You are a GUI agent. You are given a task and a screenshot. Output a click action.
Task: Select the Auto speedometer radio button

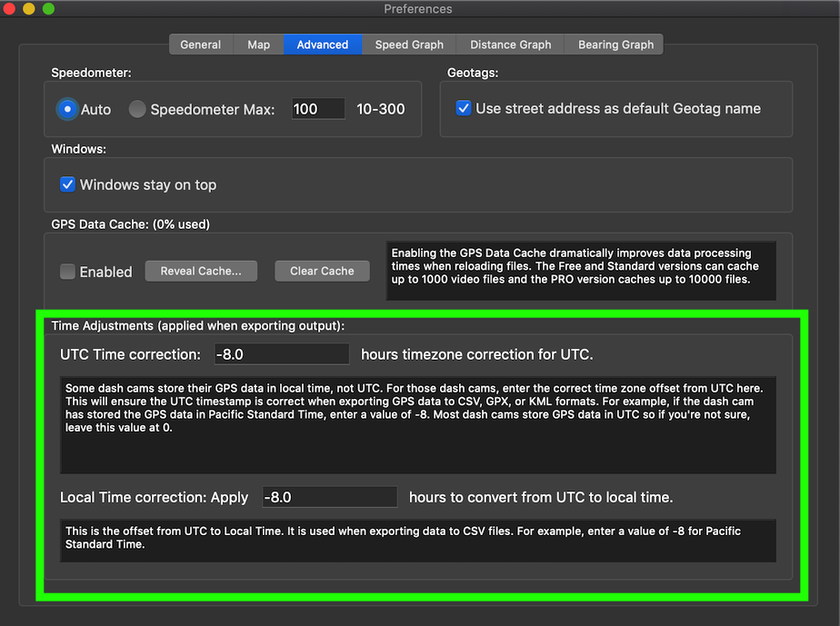pyautogui.click(x=67, y=109)
